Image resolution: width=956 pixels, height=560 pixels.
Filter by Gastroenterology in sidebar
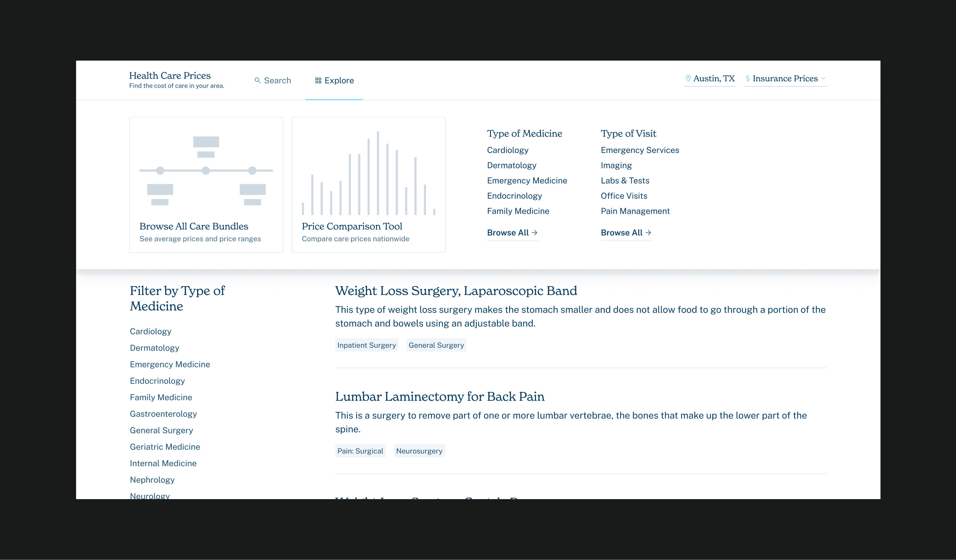(163, 414)
